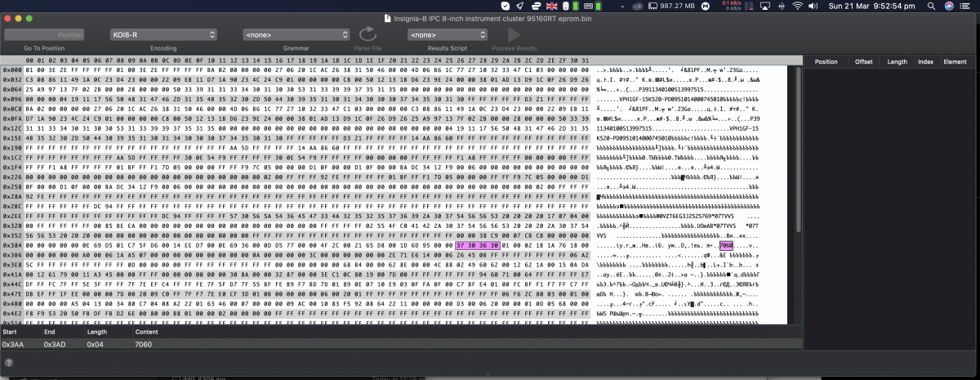Click the Position column header
This screenshot has width=980, height=380.
(x=826, y=61)
